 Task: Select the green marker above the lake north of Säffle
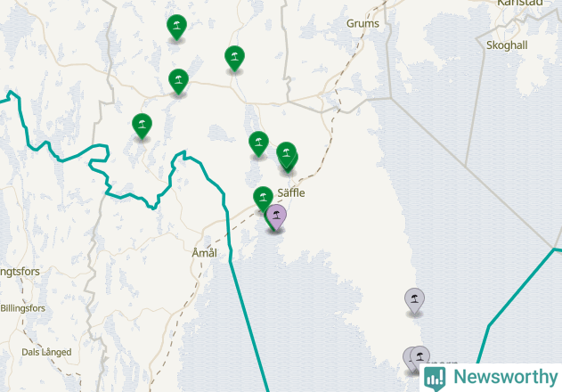click(x=259, y=143)
